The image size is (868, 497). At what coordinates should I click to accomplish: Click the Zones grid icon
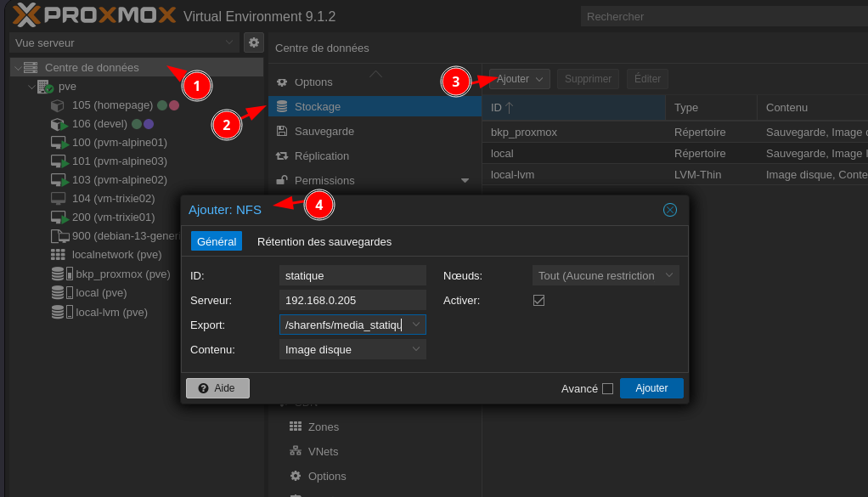tap(296, 426)
